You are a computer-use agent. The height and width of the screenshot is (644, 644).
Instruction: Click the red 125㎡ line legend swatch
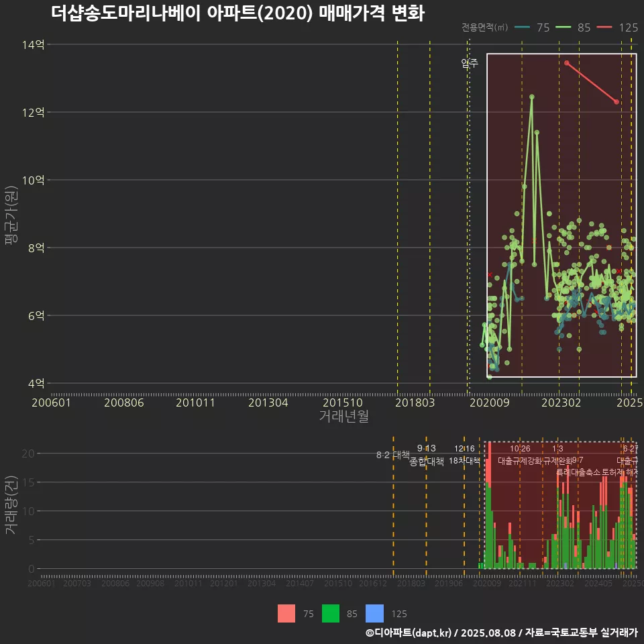point(604,28)
